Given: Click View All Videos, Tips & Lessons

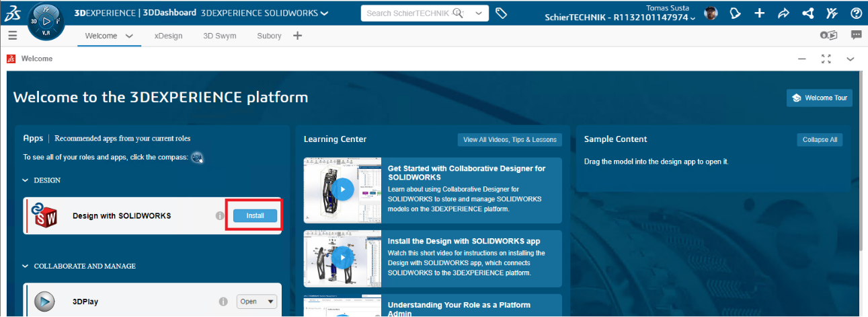Looking at the screenshot, I should pyautogui.click(x=510, y=139).
